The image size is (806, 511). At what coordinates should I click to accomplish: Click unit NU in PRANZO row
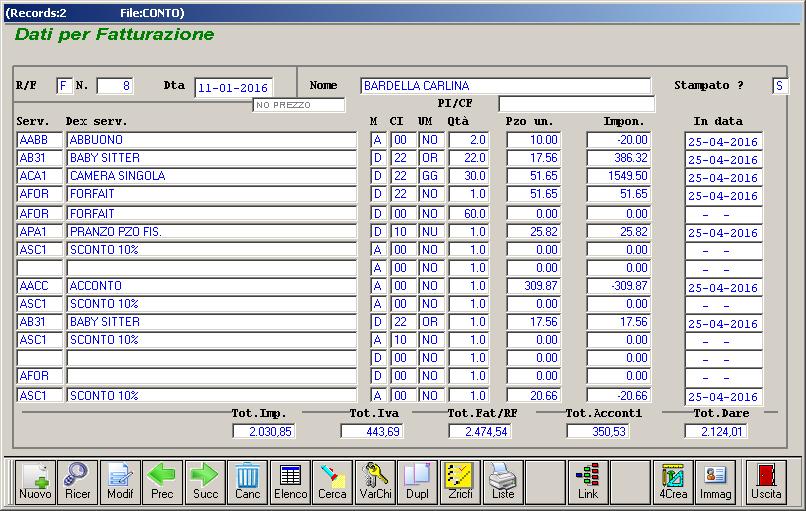coord(431,232)
